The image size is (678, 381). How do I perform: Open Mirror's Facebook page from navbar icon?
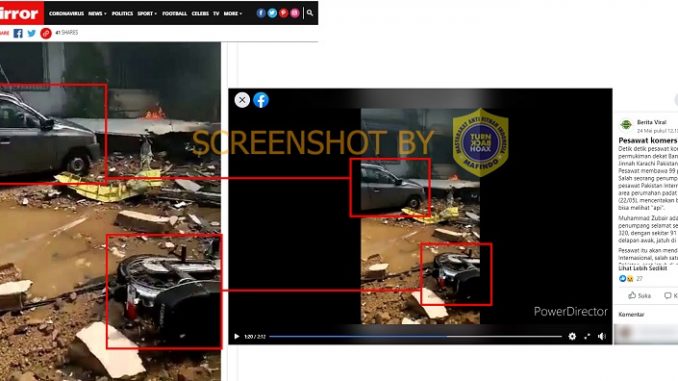[x=261, y=13]
